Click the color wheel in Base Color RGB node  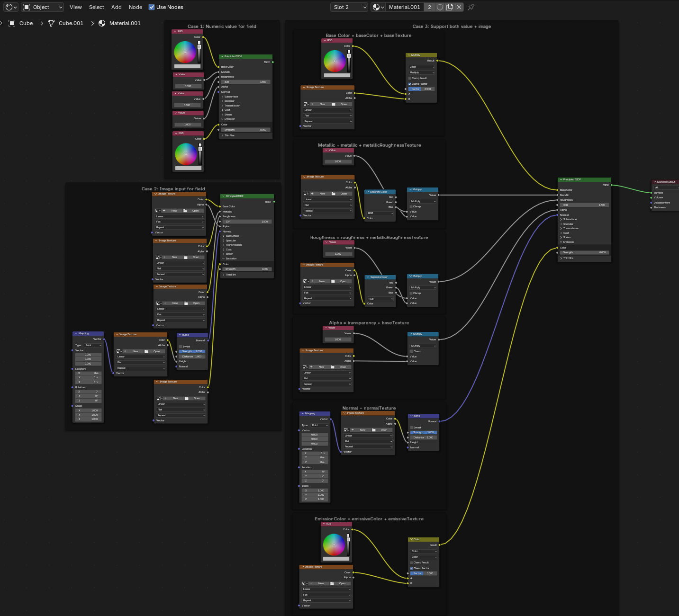pyautogui.click(x=335, y=61)
